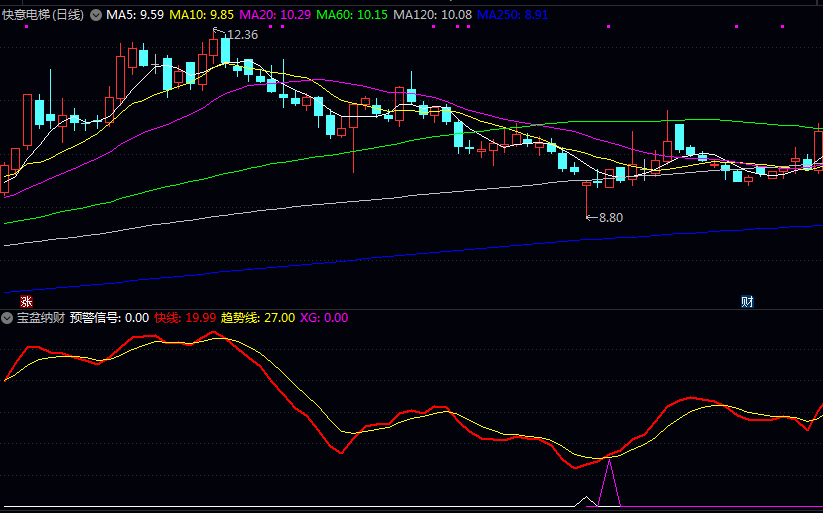Click the 8.80 low price annotation
Viewport: 823px width, 513px height.
point(611,217)
